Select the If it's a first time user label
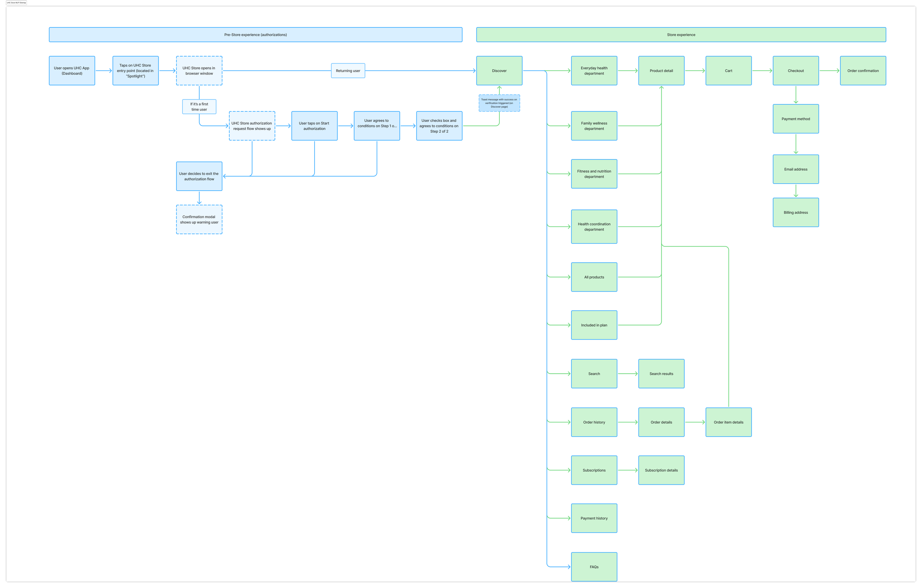 pyautogui.click(x=199, y=107)
